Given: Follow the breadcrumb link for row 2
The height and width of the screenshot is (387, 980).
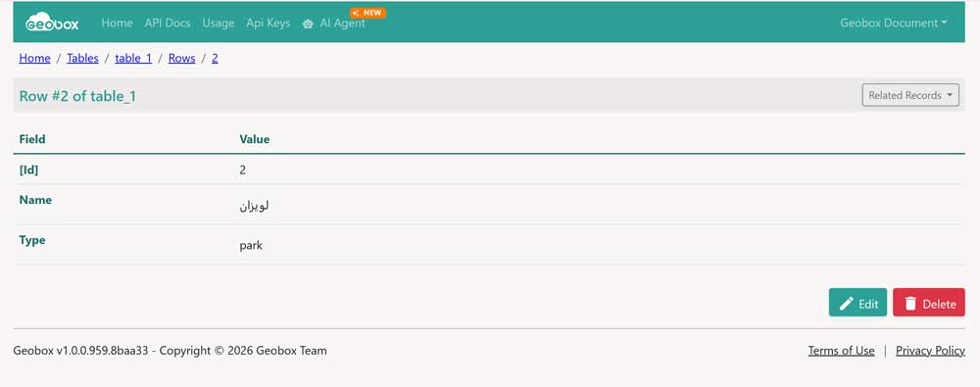Looking at the screenshot, I should coord(215,58).
